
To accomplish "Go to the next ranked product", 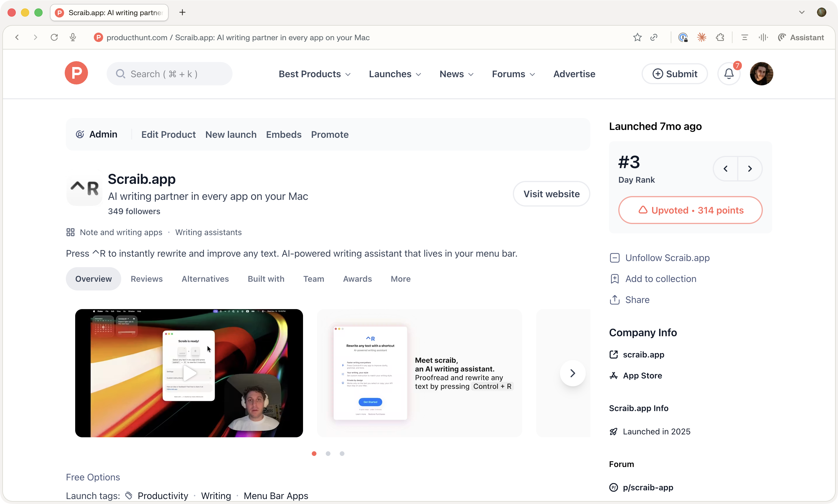I will [x=750, y=169].
